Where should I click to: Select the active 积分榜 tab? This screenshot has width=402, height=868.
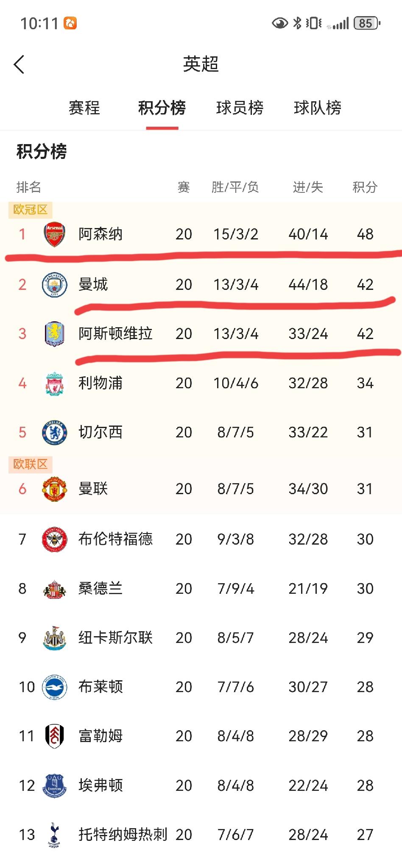162,108
